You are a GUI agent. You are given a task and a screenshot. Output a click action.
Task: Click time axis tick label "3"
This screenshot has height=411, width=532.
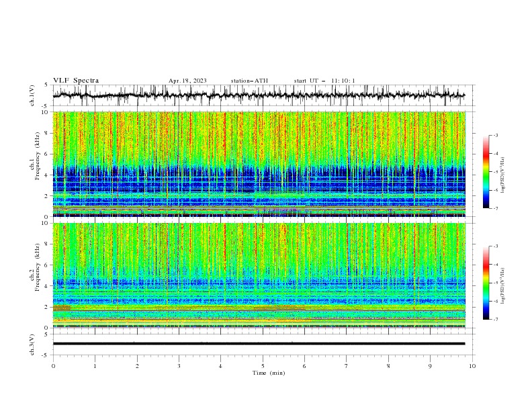point(179,366)
